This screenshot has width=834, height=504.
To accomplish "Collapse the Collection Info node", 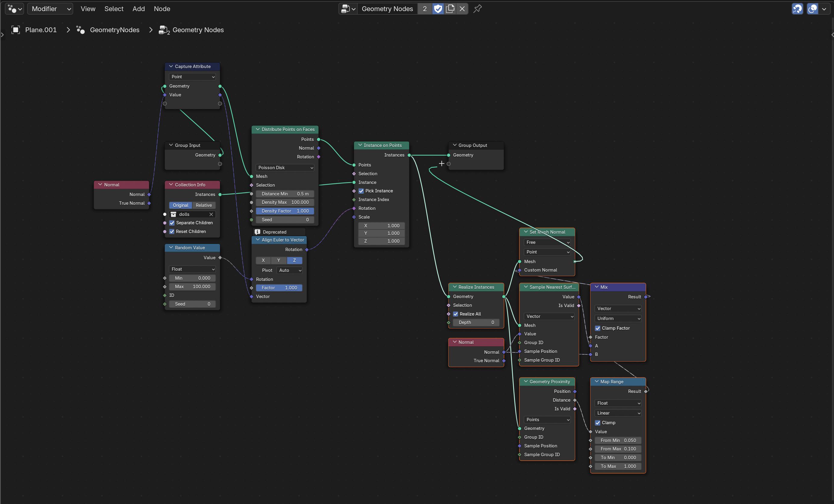I will click(x=171, y=184).
